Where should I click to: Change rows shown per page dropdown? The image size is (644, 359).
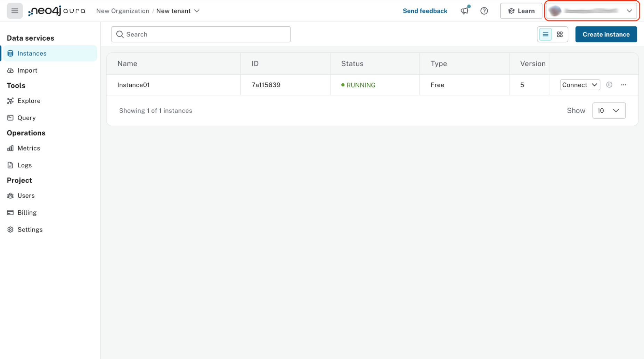pyautogui.click(x=609, y=111)
